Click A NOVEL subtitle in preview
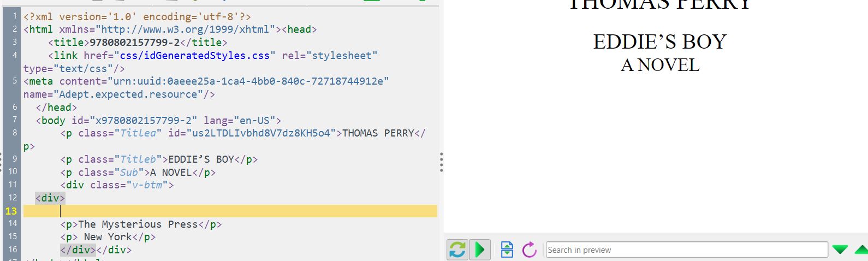The image size is (868, 261). click(x=660, y=65)
